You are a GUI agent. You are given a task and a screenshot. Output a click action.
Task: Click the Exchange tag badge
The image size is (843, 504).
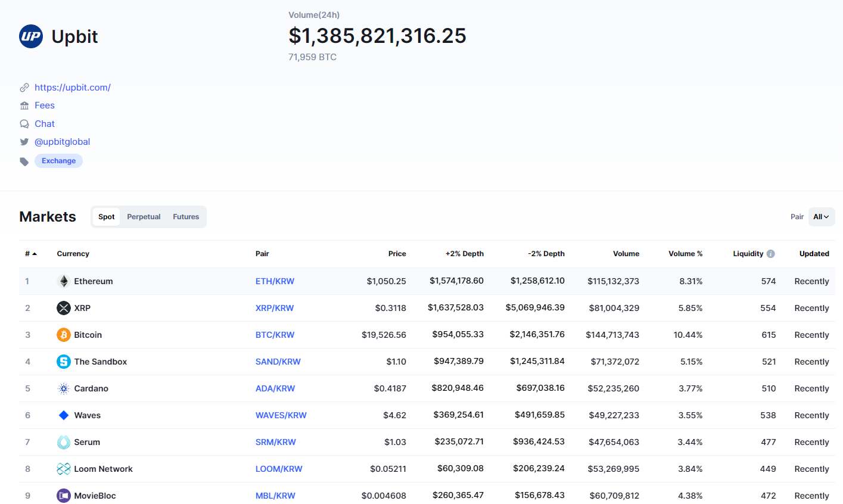(x=58, y=161)
